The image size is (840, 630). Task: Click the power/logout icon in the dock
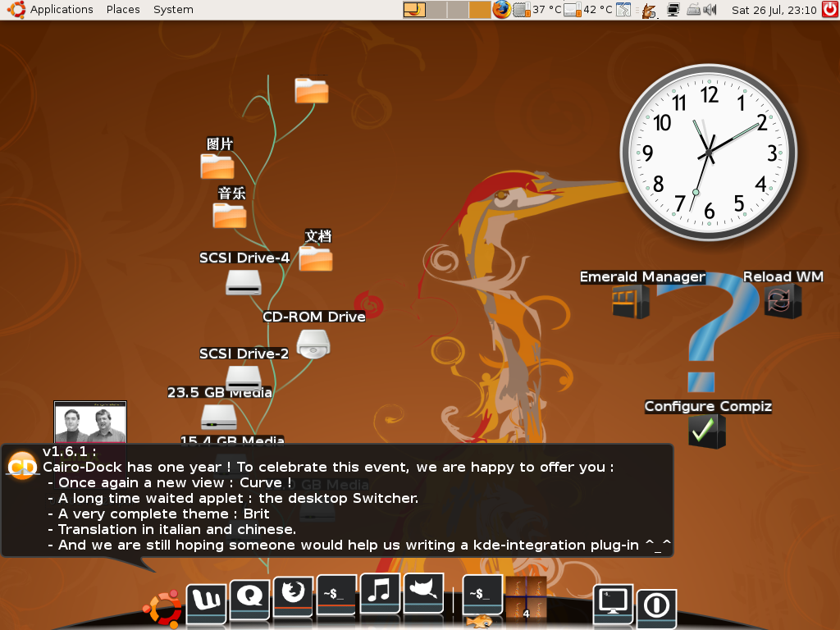[656, 608]
